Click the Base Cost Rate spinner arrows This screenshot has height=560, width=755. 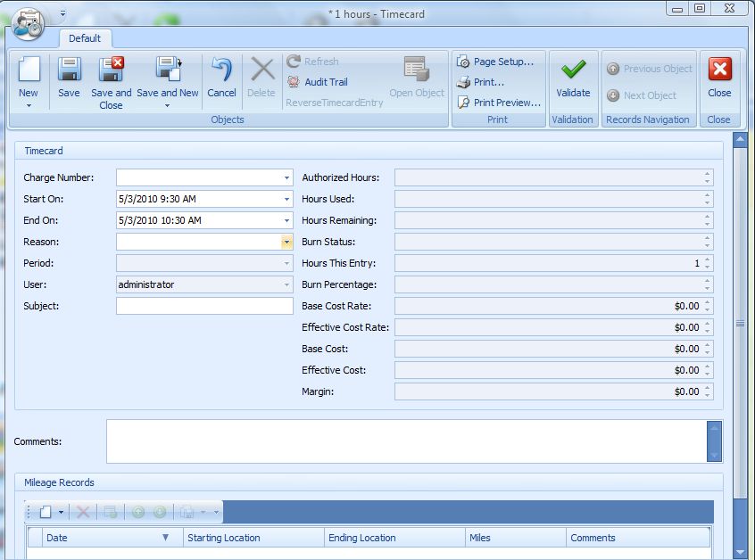pos(707,306)
